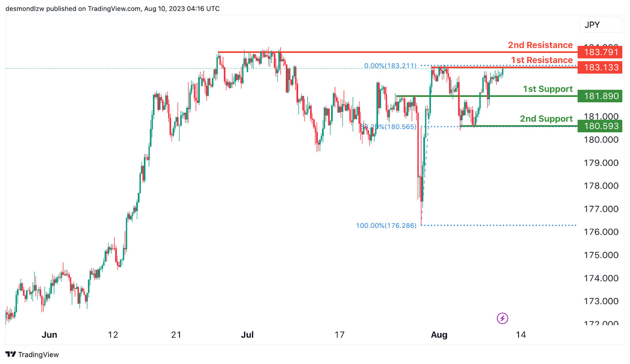Screen dimensions: 630x364
Task: Click the 175.000 price axis label
Action: pos(601,255)
